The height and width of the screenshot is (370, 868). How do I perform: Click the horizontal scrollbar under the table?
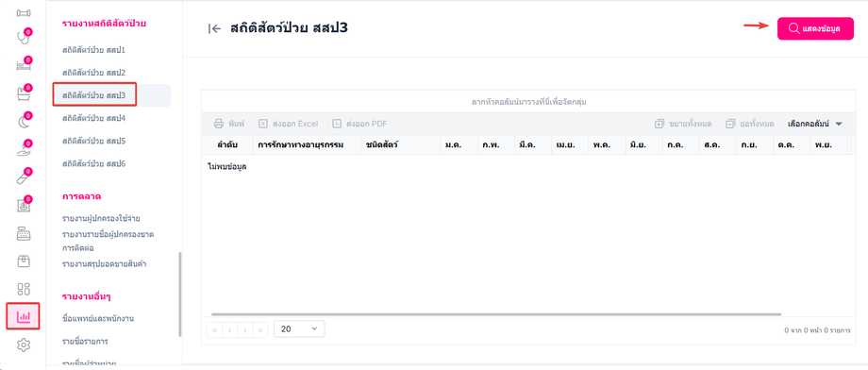[496, 314]
